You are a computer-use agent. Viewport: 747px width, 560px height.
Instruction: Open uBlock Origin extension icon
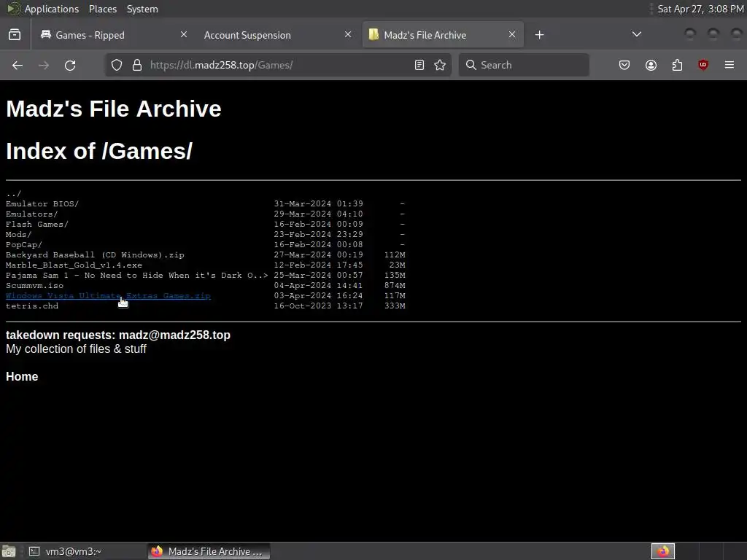(x=703, y=65)
